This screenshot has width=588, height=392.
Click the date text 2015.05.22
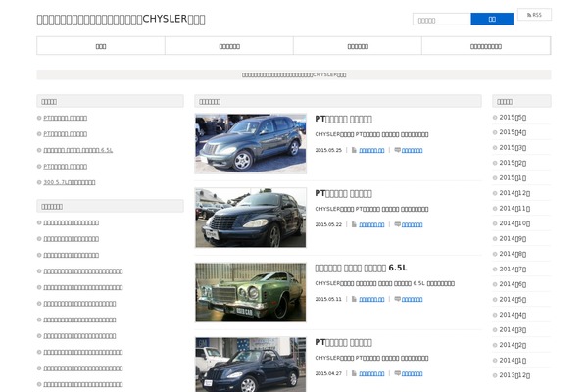(x=328, y=224)
